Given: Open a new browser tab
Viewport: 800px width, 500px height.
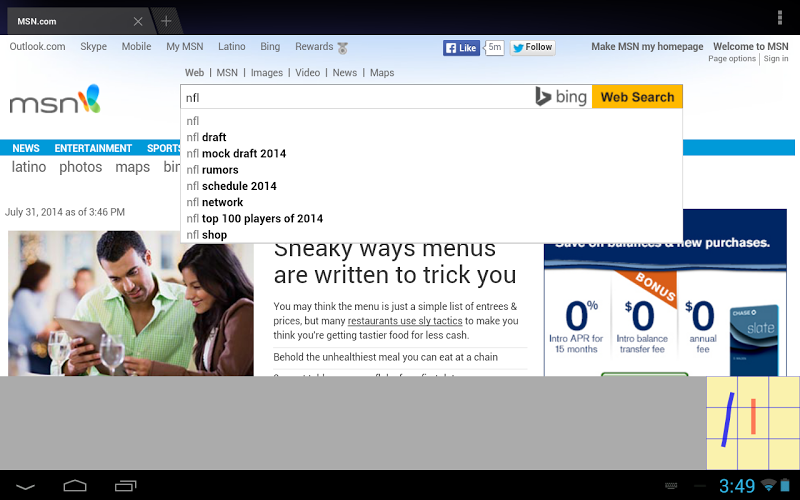Looking at the screenshot, I should click(166, 21).
